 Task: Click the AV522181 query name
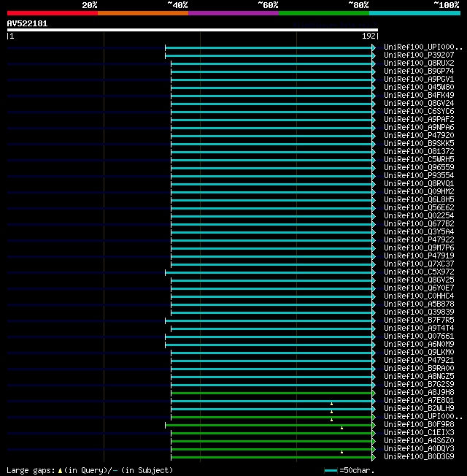27,23
